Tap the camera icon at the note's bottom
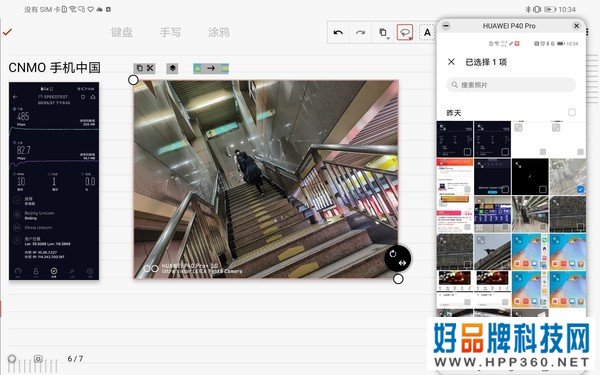 coord(38,359)
